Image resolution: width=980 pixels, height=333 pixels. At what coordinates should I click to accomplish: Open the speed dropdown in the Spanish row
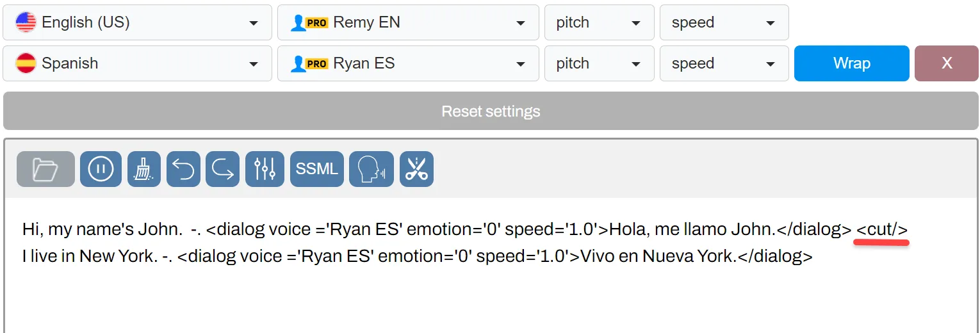[724, 63]
